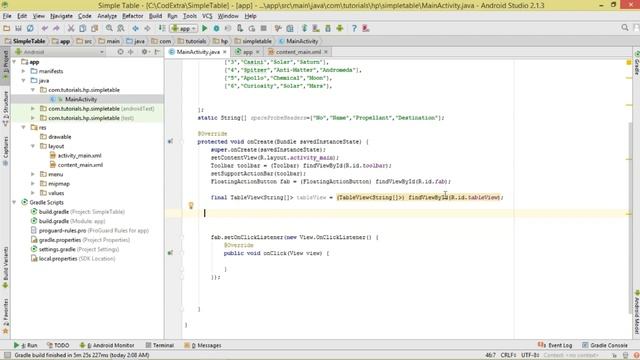640x360 pixels.
Task: Debug the app using the bug icon
Action: [x=216, y=28]
